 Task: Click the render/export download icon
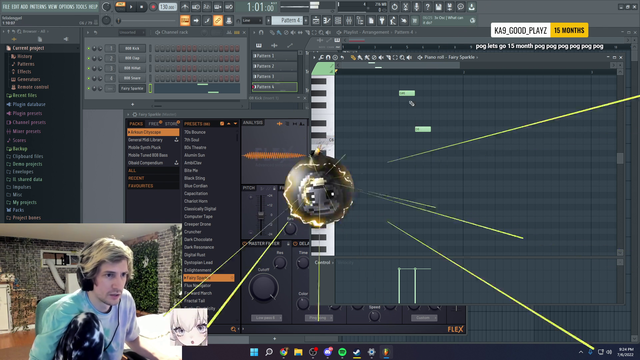(x=471, y=7)
